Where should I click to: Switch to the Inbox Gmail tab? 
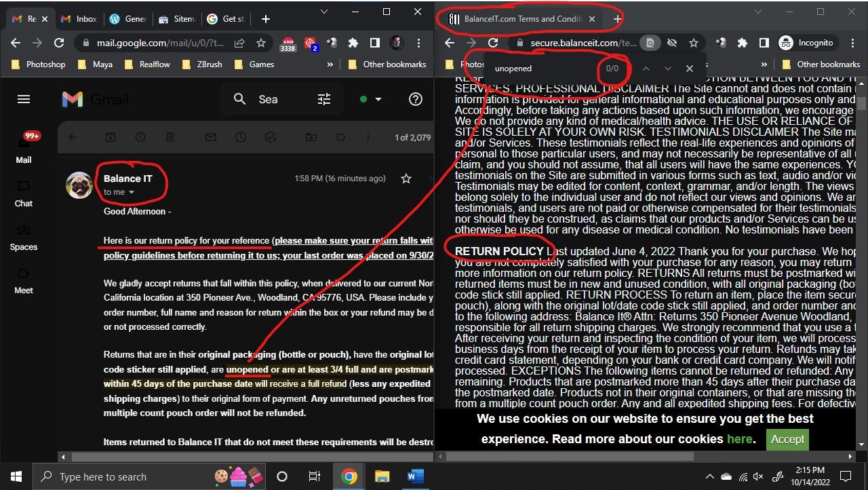point(78,19)
